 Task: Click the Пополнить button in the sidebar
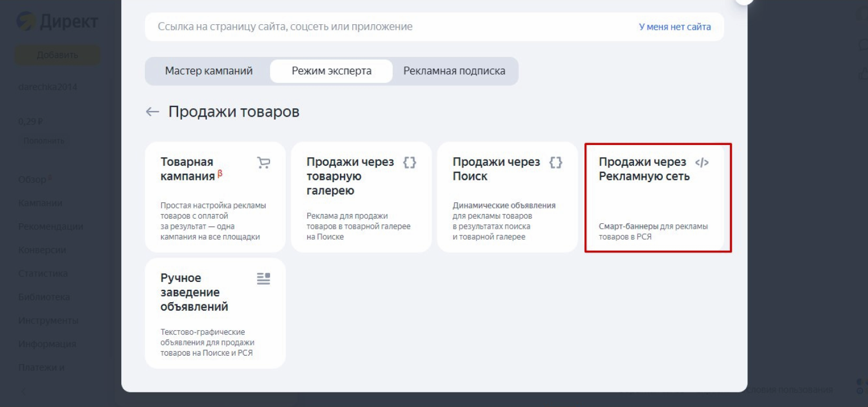[44, 140]
